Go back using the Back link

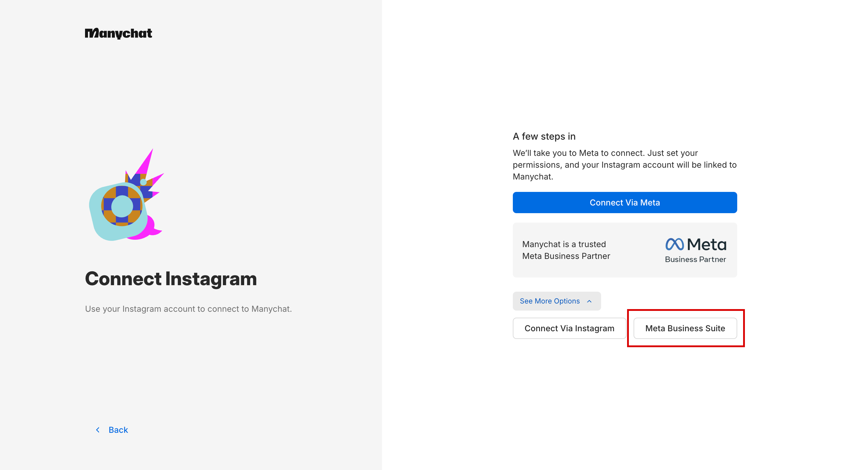(118, 430)
